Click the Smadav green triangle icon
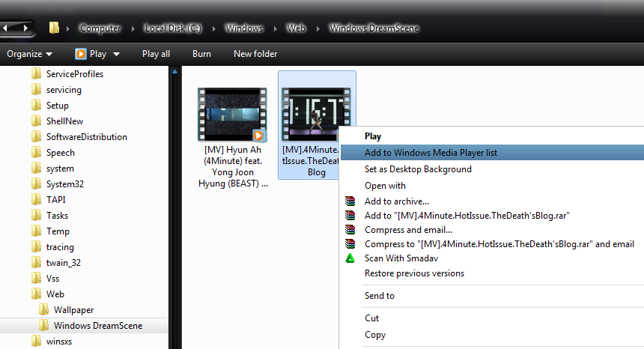 pyautogui.click(x=350, y=258)
